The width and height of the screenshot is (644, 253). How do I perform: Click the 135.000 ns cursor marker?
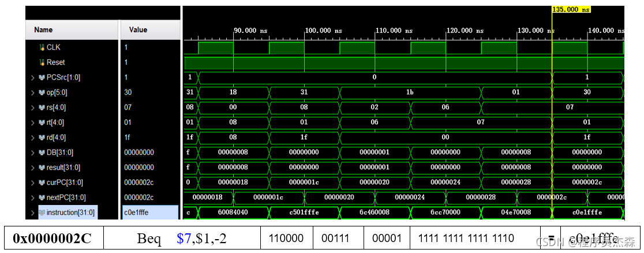click(571, 9)
